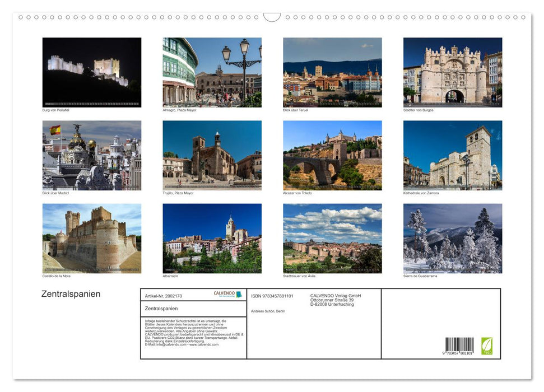Open the Blick über Madrid image
The image size is (544, 392).
click(92, 156)
